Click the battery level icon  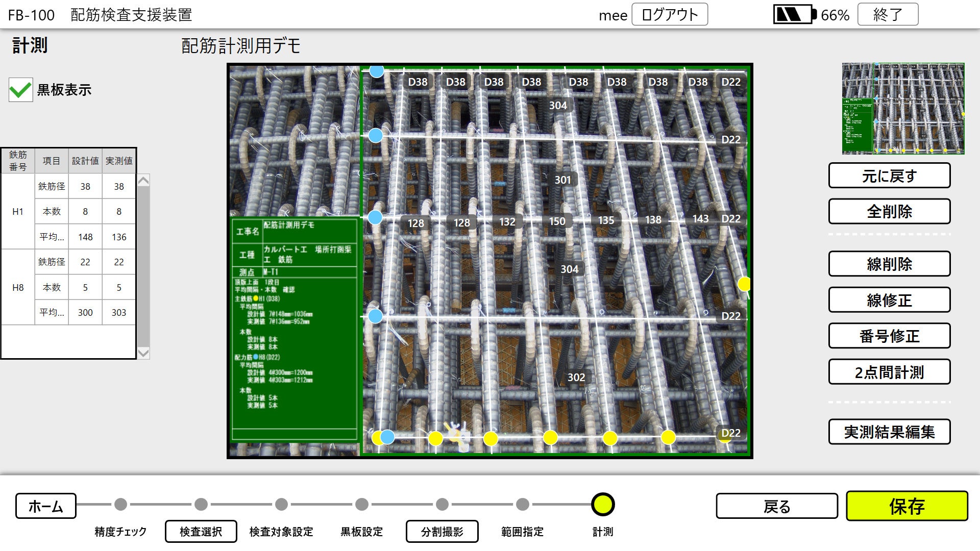(794, 15)
